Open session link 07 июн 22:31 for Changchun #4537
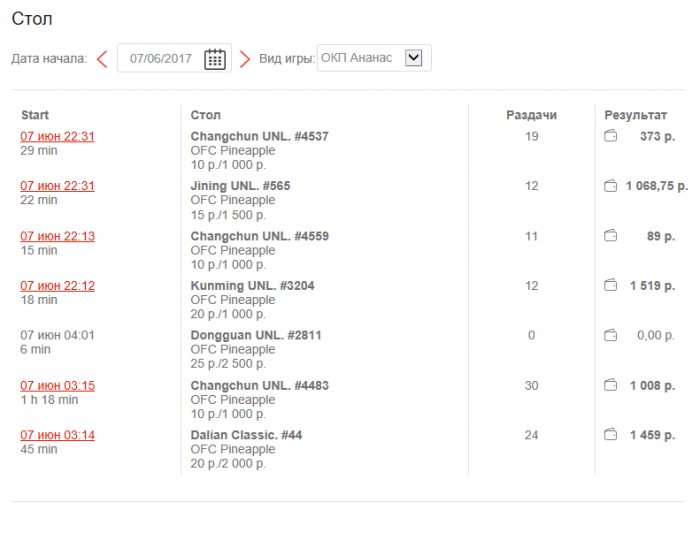 point(58,136)
